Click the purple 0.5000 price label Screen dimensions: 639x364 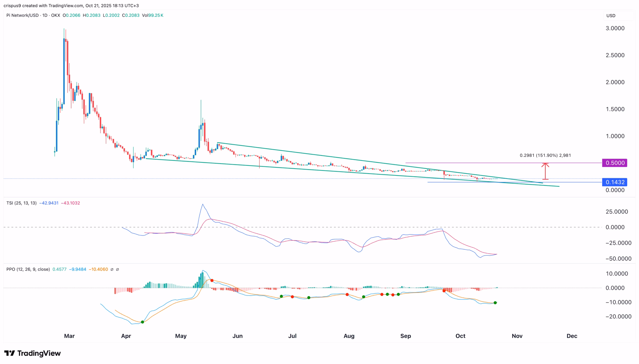[615, 163]
